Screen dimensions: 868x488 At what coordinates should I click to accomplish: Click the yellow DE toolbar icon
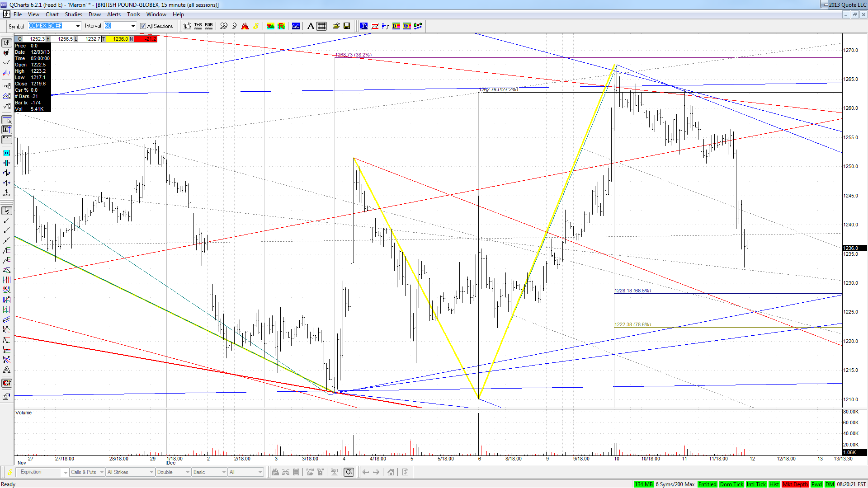click(x=396, y=26)
